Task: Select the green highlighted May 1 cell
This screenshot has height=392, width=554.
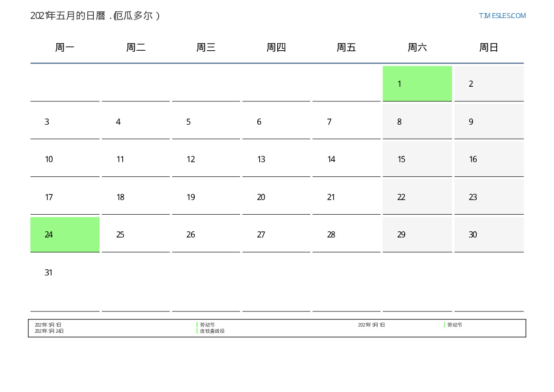Action: pyautogui.click(x=417, y=84)
